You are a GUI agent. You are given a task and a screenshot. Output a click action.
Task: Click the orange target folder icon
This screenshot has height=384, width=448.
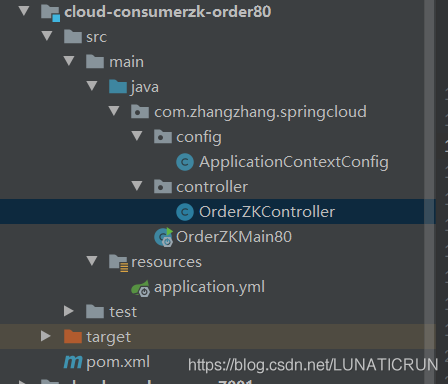pos(73,337)
